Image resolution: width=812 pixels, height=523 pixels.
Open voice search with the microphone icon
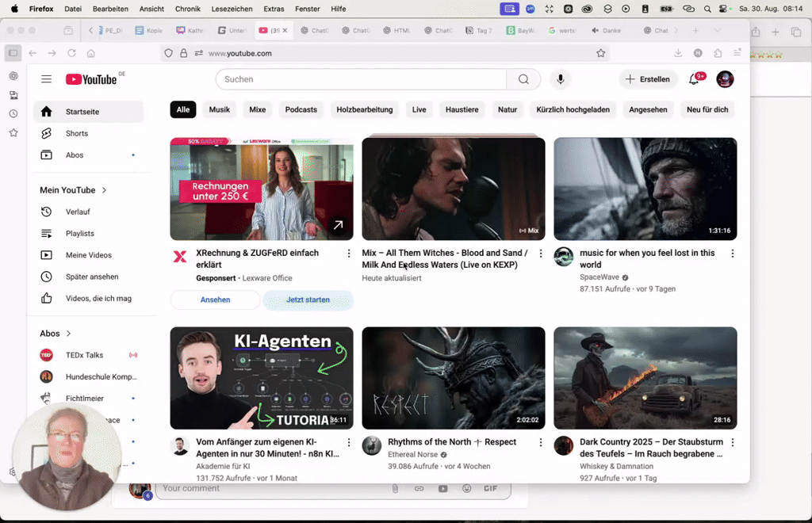click(561, 79)
